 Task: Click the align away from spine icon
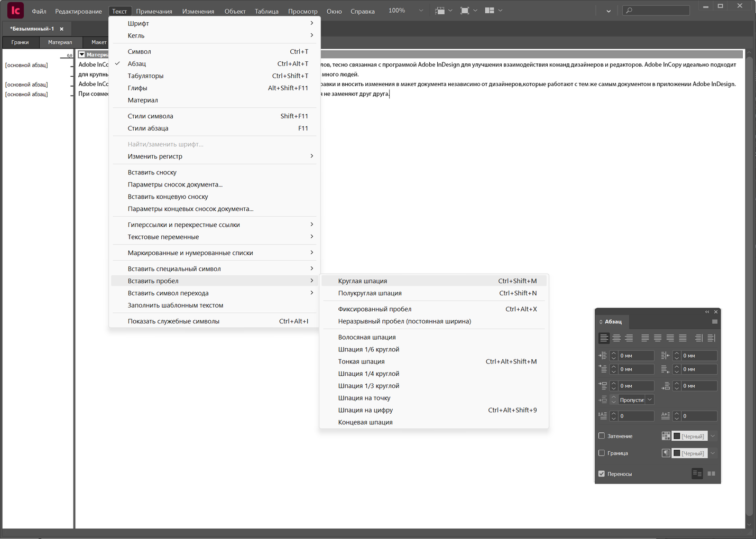click(x=712, y=338)
